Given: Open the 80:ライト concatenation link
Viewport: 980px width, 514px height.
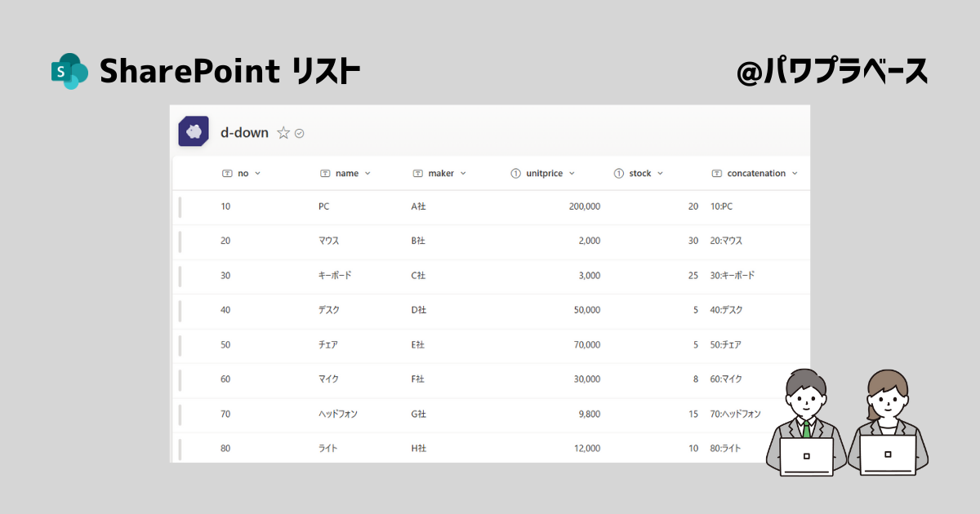Looking at the screenshot, I should click(x=728, y=448).
